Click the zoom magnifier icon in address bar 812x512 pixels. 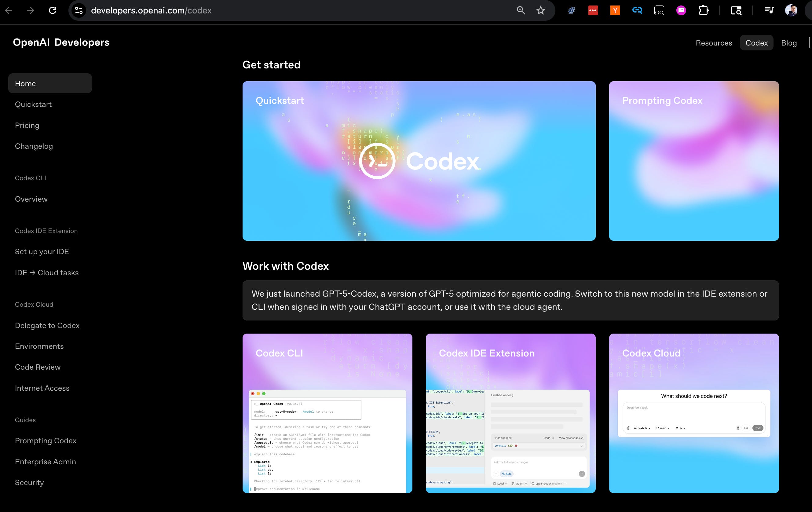[521, 10]
